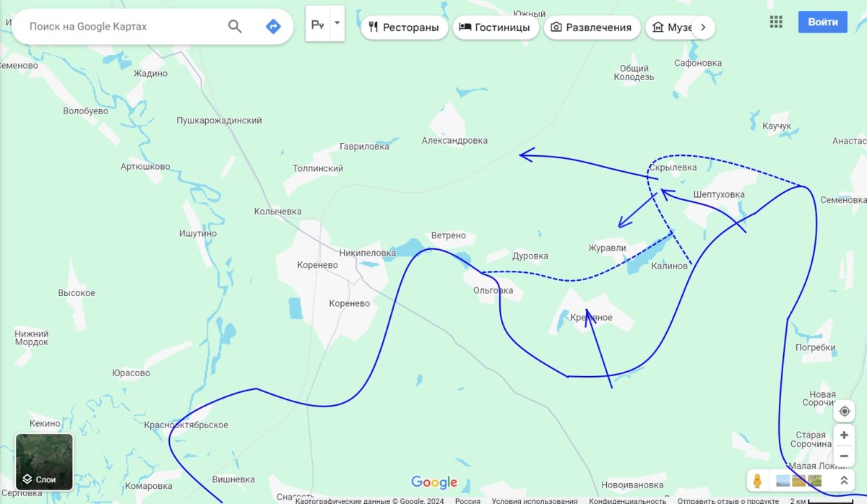This screenshot has height=504, width=867.
Task: Choose the Развлечения category chip
Action: click(592, 27)
